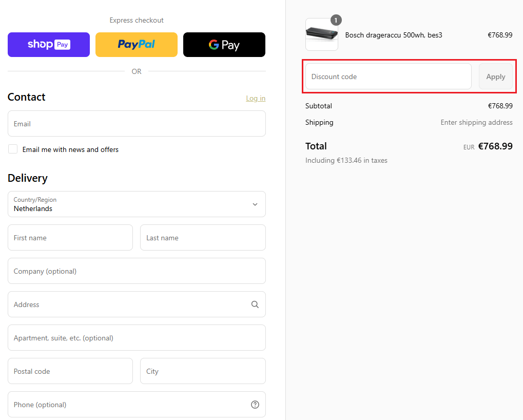Open the Country/Region dropdown
The width and height of the screenshot is (523, 420).
(x=137, y=204)
